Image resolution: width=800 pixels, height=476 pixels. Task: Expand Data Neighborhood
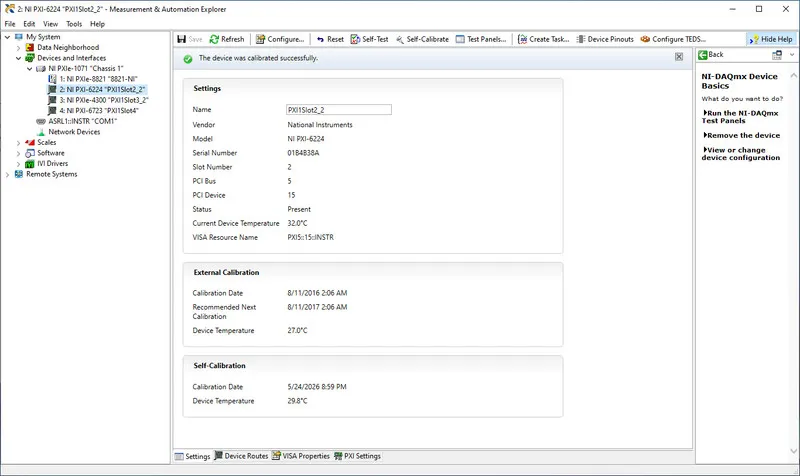tap(18, 48)
